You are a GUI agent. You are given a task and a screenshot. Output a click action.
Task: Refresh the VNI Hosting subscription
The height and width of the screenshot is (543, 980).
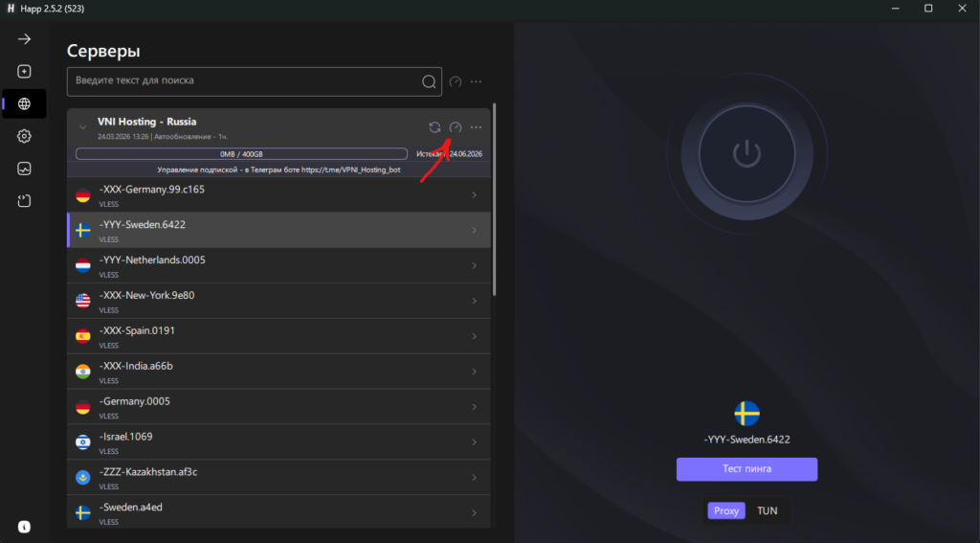point(434,127)
